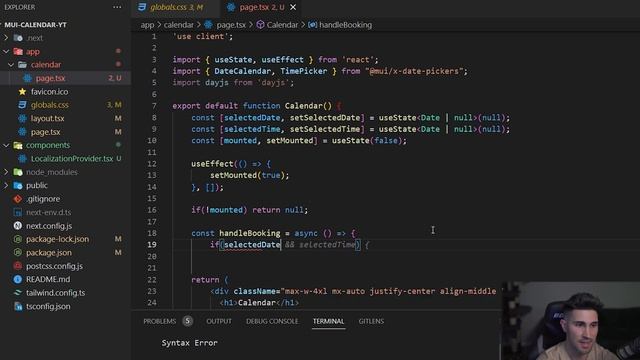Viewport: 640px width, 360px height.
Task: Click the public folder icon
Action: [x=18, y=185]
